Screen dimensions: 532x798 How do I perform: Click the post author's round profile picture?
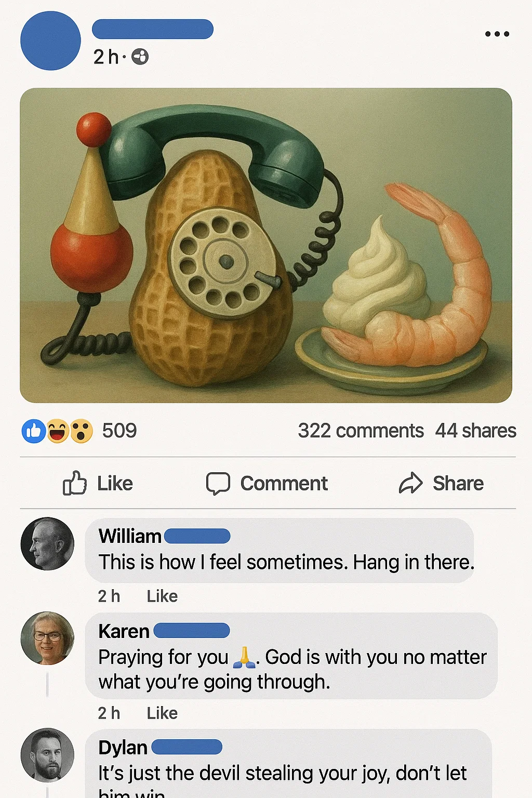coord(50,41)
